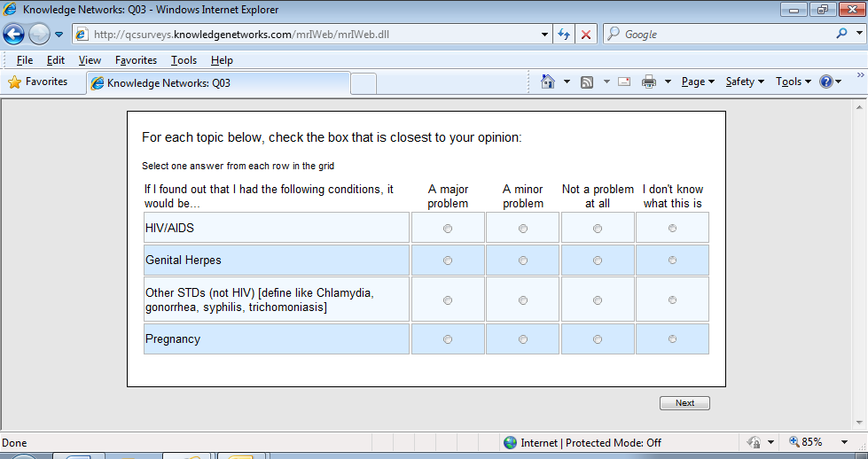Click the Next button

point(684,403)
